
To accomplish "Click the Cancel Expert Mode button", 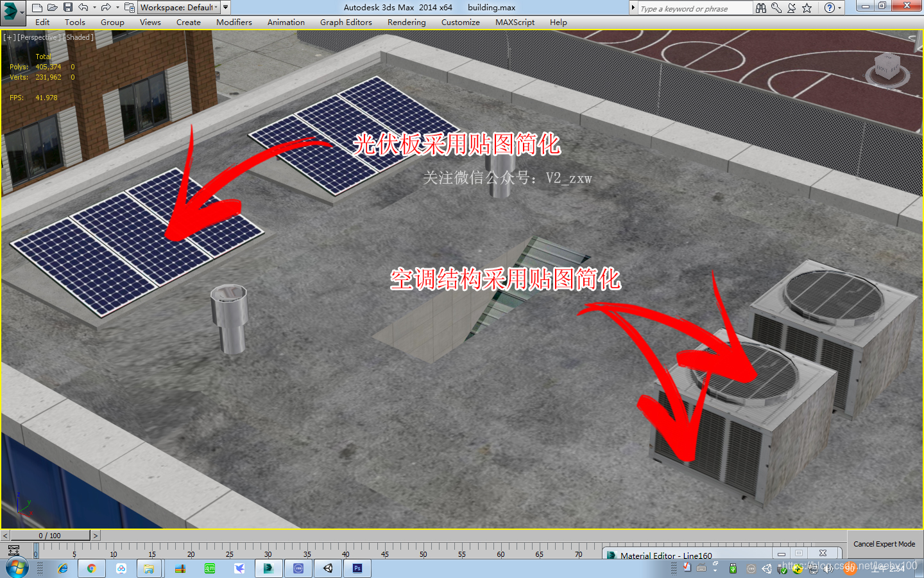I will click(x=884, y=543).
